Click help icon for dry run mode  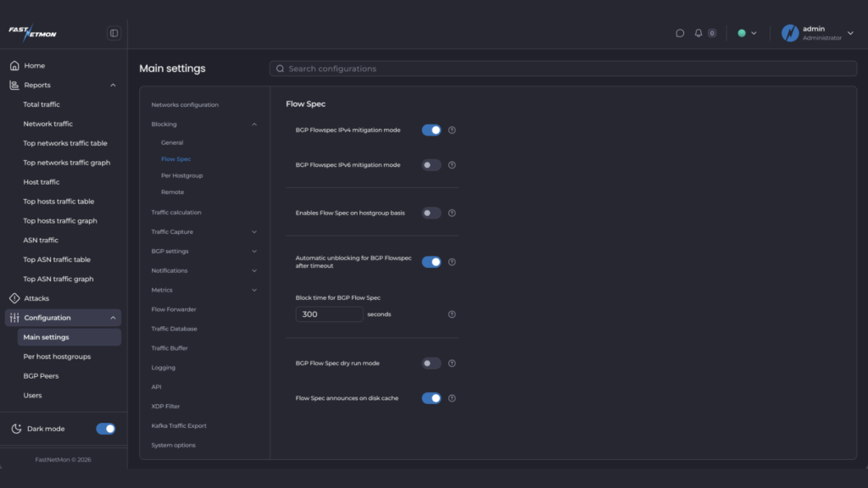[452, 363]
